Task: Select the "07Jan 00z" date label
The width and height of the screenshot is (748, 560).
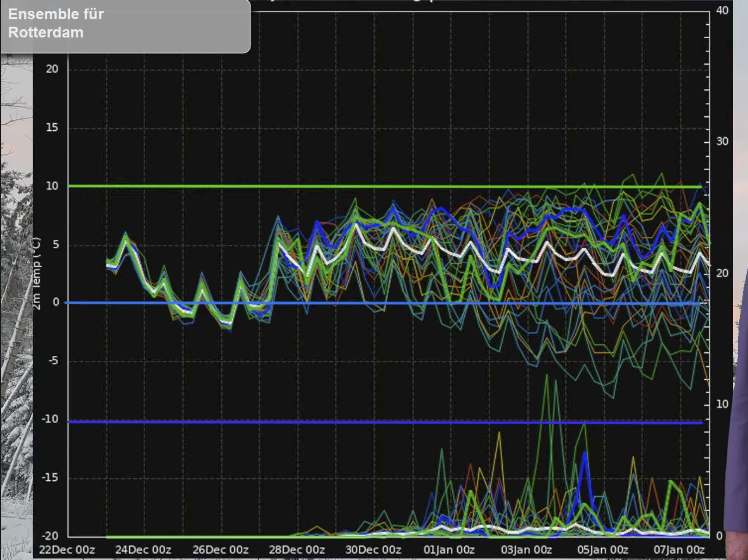Action: click(x=679, y=550)
